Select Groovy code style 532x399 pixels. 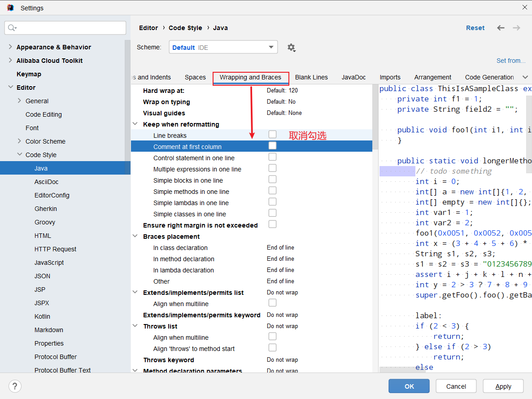(45, 222)
